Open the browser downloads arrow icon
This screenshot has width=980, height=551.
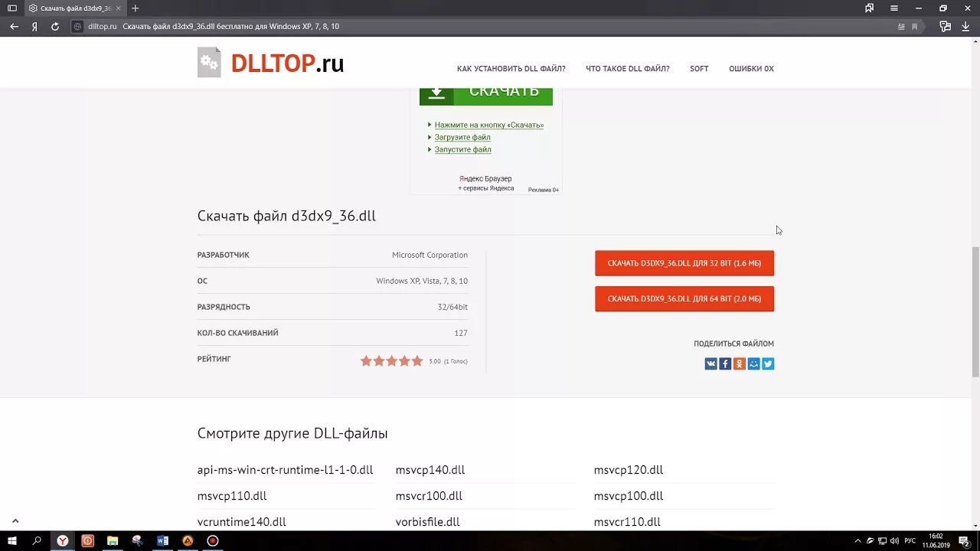pos(965,26)
